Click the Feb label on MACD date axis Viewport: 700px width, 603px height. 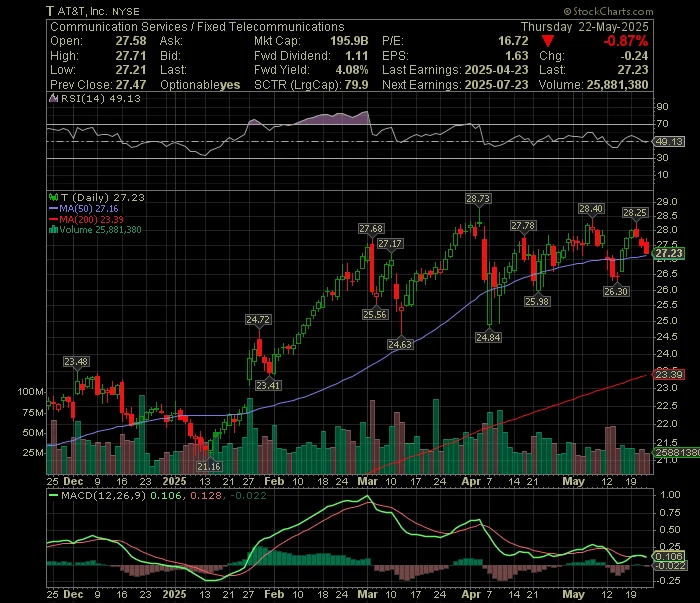click(x=274, y=595)
